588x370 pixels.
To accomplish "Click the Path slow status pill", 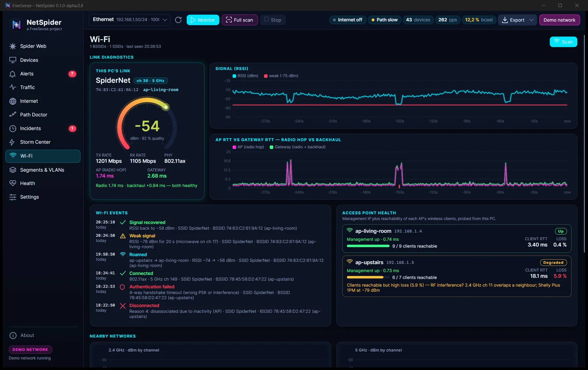I will (385, 20).
